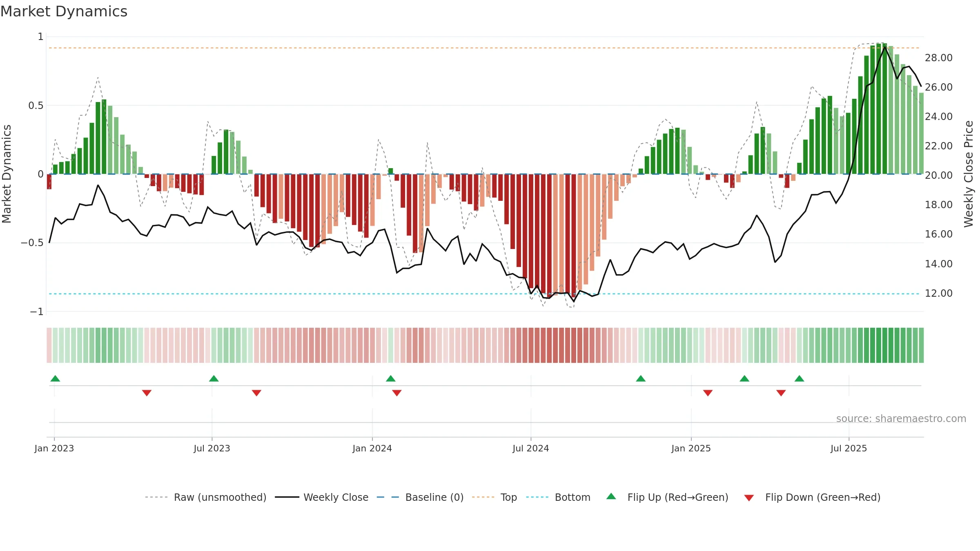980x551 pixels.
Task: Click the green flip-up triangle just after Jan 2024
Action: pyautogui.click(x=391, y=378)
